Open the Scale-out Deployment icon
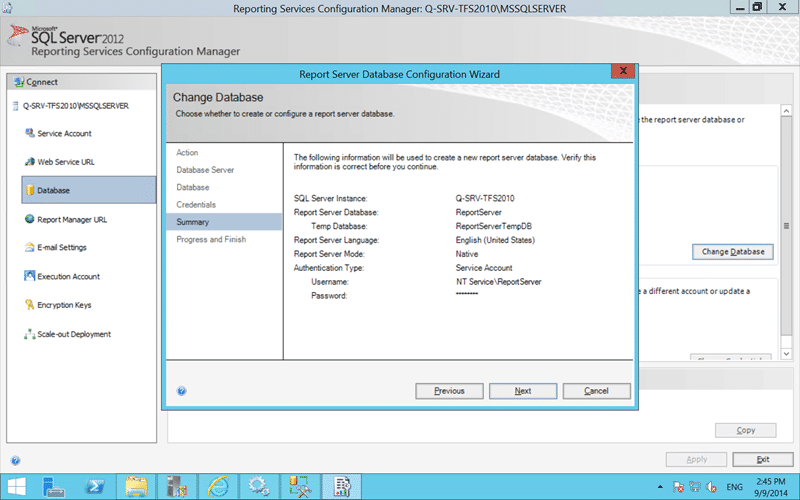 pyautogui.click(x=30, y=334)
